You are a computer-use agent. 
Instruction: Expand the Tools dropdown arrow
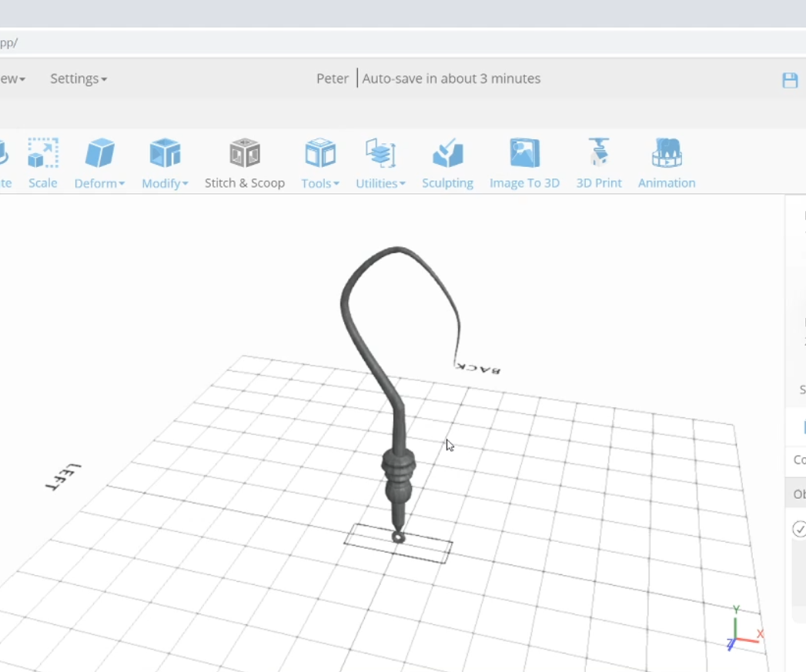336,183
